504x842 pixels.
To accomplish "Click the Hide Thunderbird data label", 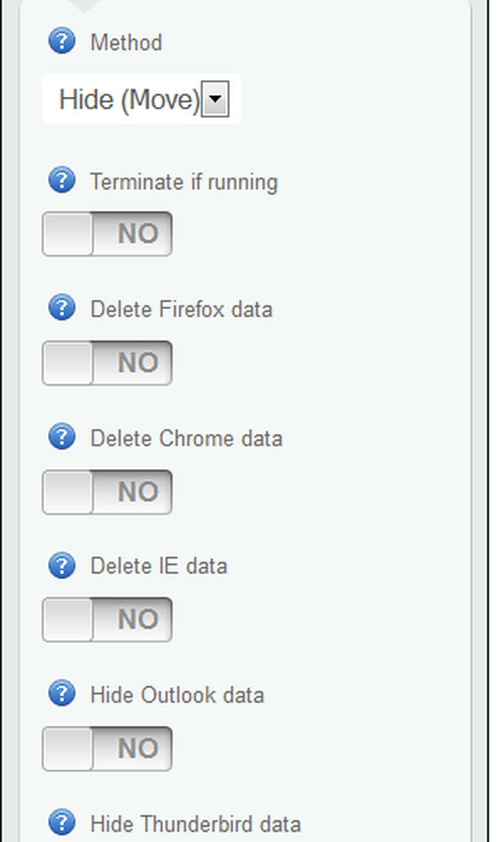I will tap(195, 824).
